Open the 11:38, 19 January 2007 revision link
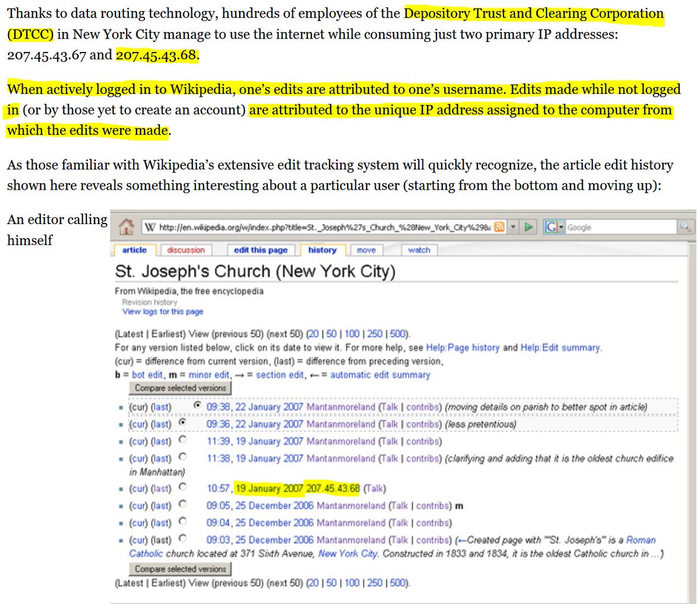 click(255, 459)
